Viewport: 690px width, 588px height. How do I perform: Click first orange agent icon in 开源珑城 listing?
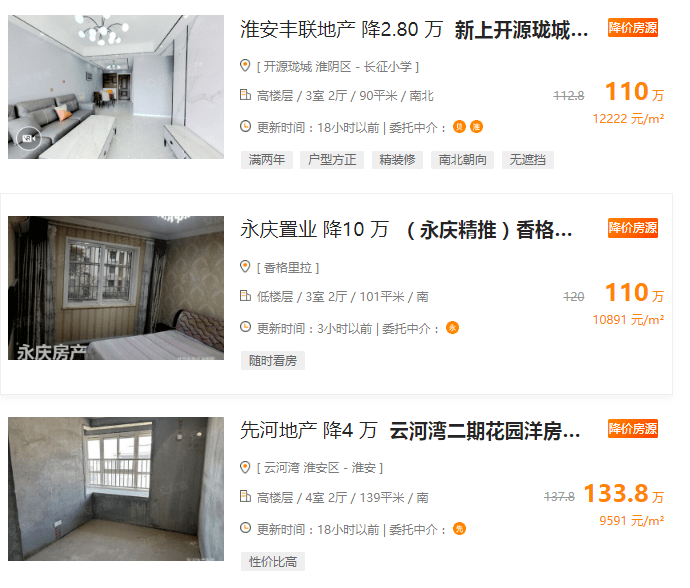point(459,127)
